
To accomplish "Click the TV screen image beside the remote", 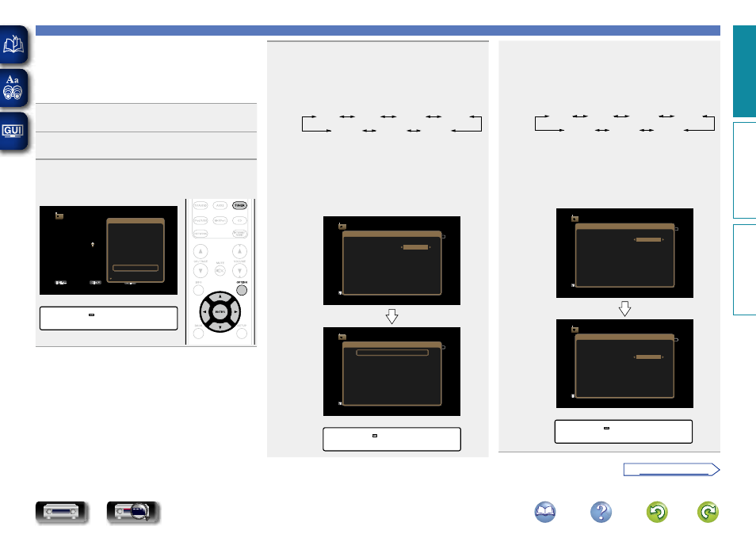I will 109,250.
